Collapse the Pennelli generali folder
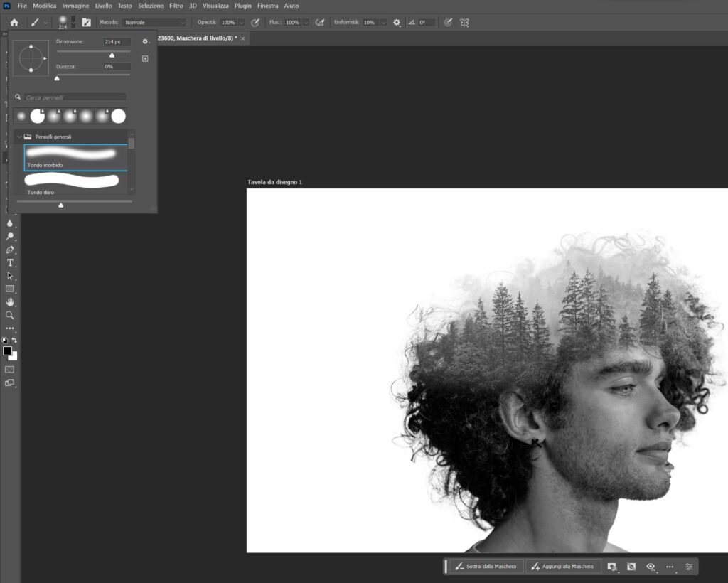Screen dimensions: 728x583 tap(19, 137)
